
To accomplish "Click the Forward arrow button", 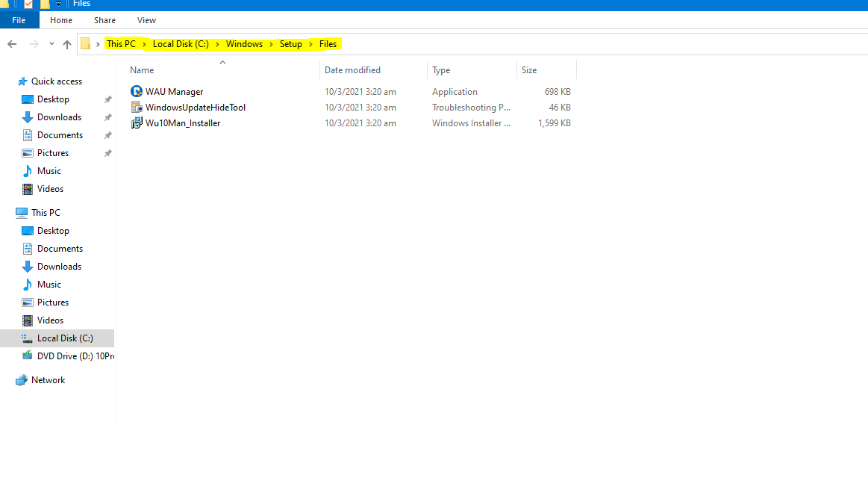I will pyautogui.click(x=34, y=44).
